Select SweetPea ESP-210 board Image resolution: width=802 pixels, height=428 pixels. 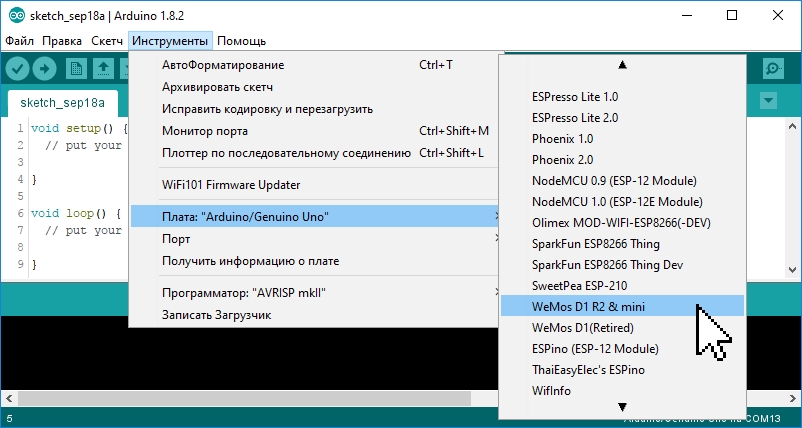(622, 285)
